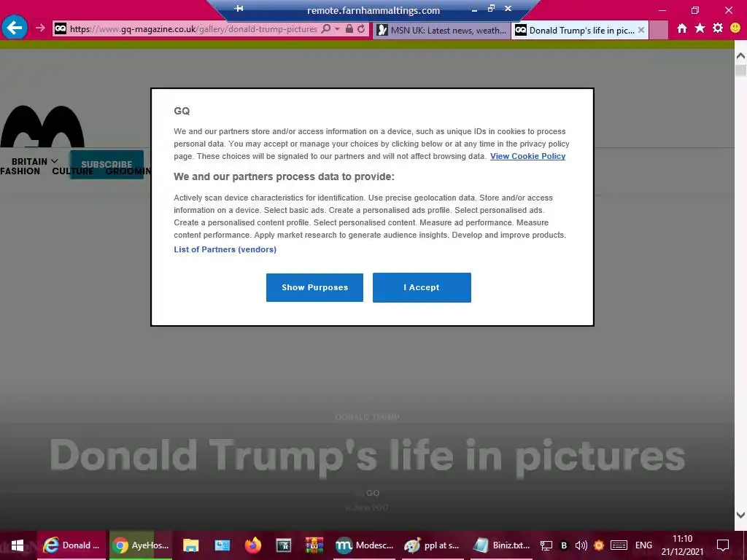Switch to the Biniz.txt notepad window
The image size is (747, 560).
pos(501,545)
